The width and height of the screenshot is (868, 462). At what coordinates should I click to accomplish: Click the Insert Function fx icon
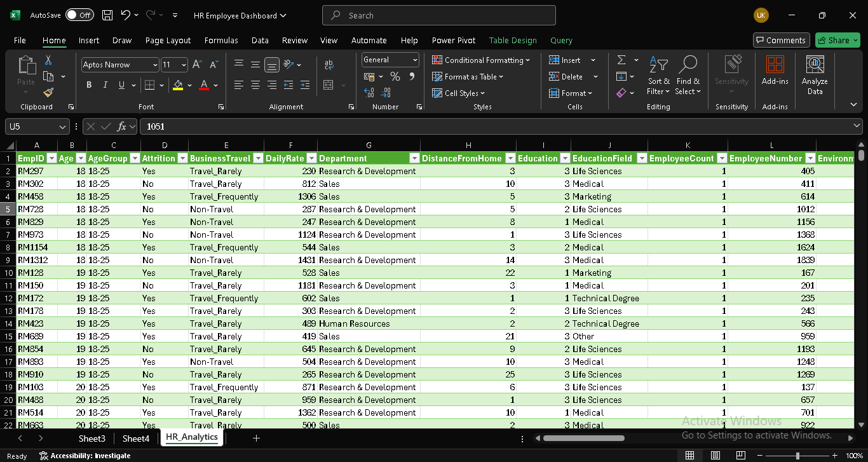[122, 126]
